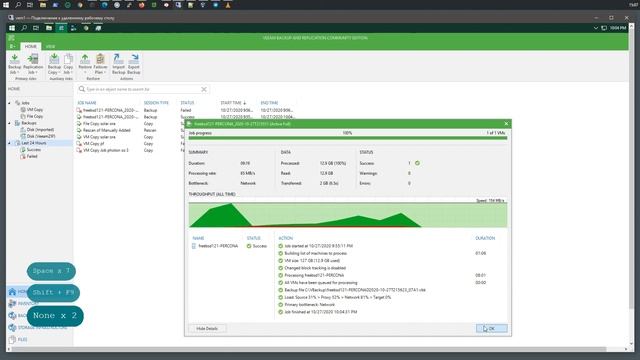Click the Veeam icon in remote taskbar
This screenshot has width=640, height=360.
coord(61,28)
